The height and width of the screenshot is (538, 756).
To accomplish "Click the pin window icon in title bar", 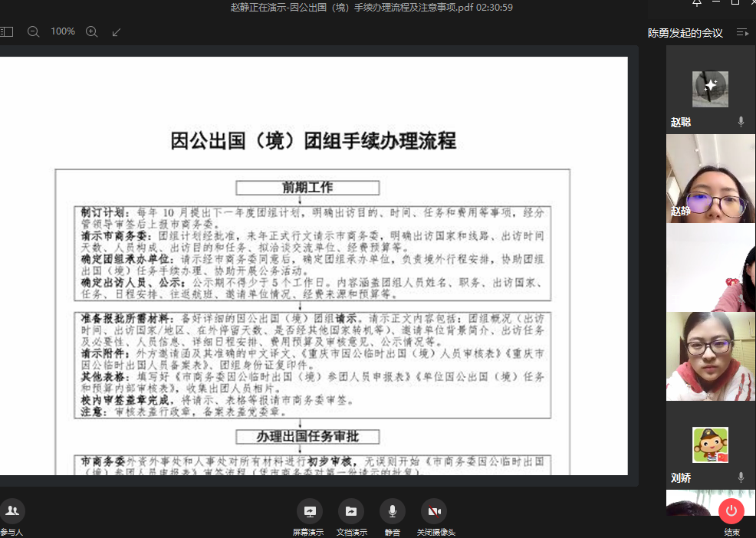I will [697, 3].
